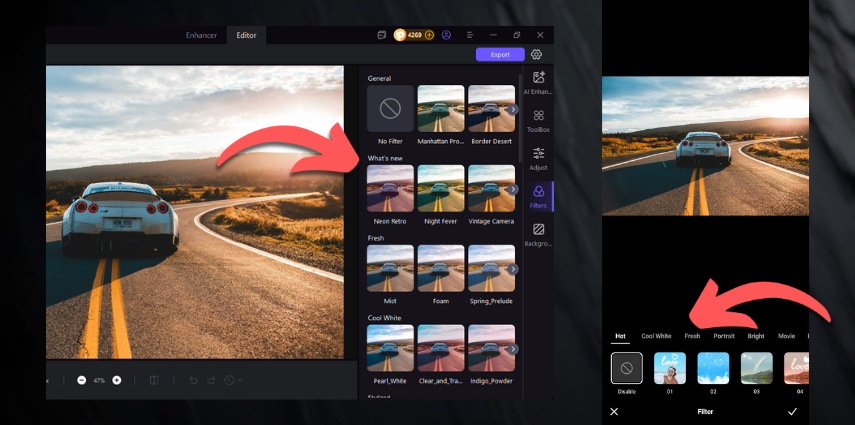Click the user account profile icon
Image resolution: width=855 pixels, height=425 pixels.
point(446,35)
